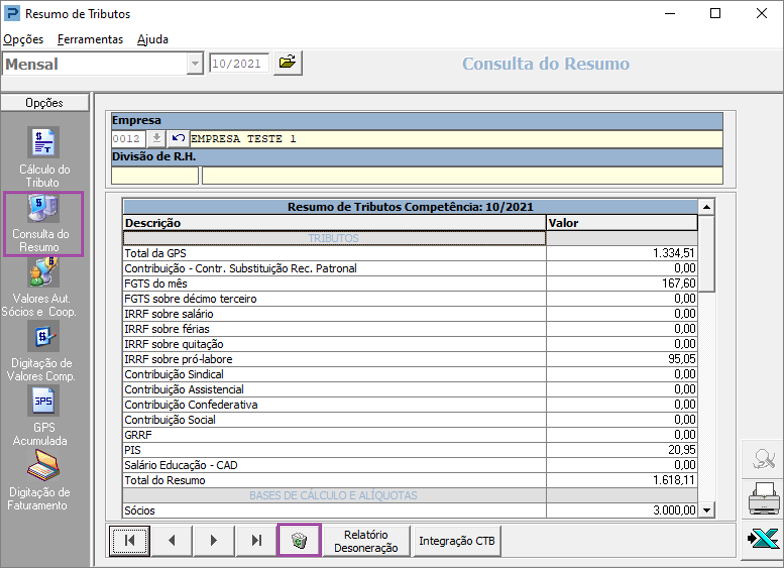The image size is (784, 568).
Task: Click the open folder icon beside date
Action: [288, 63]
